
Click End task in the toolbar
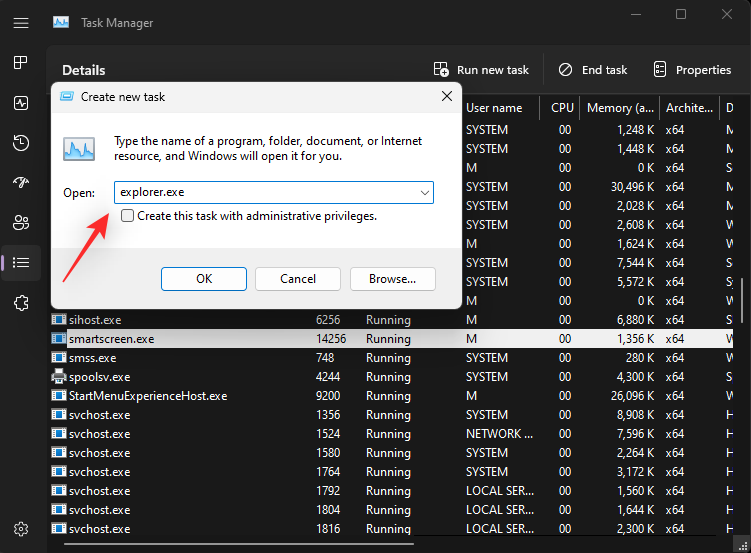[x=593, y=70]
